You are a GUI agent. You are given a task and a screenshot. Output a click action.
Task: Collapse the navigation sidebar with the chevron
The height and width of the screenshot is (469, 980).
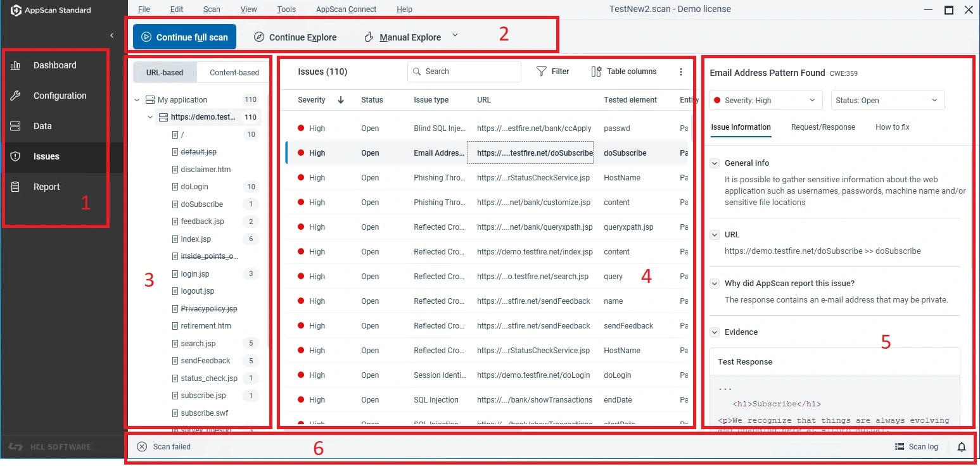click(x=112, y=35)
